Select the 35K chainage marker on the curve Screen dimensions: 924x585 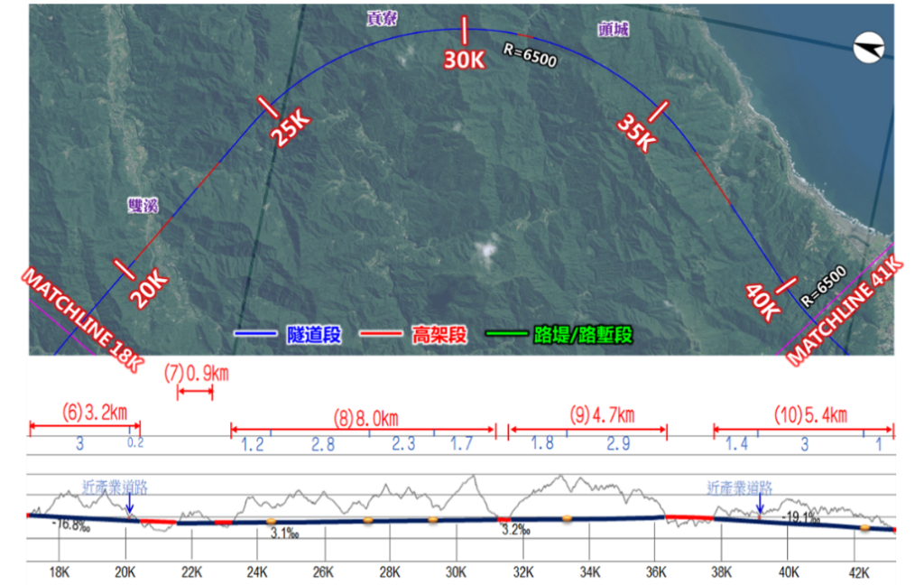(635, 134)
